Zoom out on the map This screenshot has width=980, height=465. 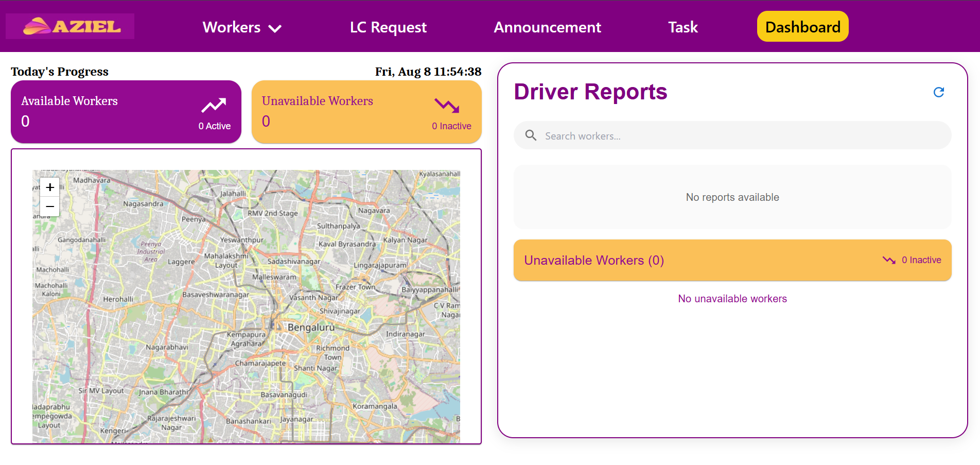(x=50, y=206)
